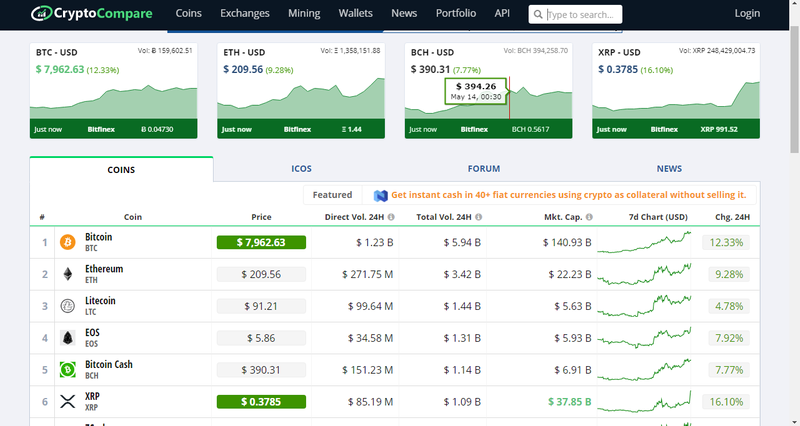The image size is (800, 426).
Task: Click the featured ad logo icon
Action: click(381, 195)
